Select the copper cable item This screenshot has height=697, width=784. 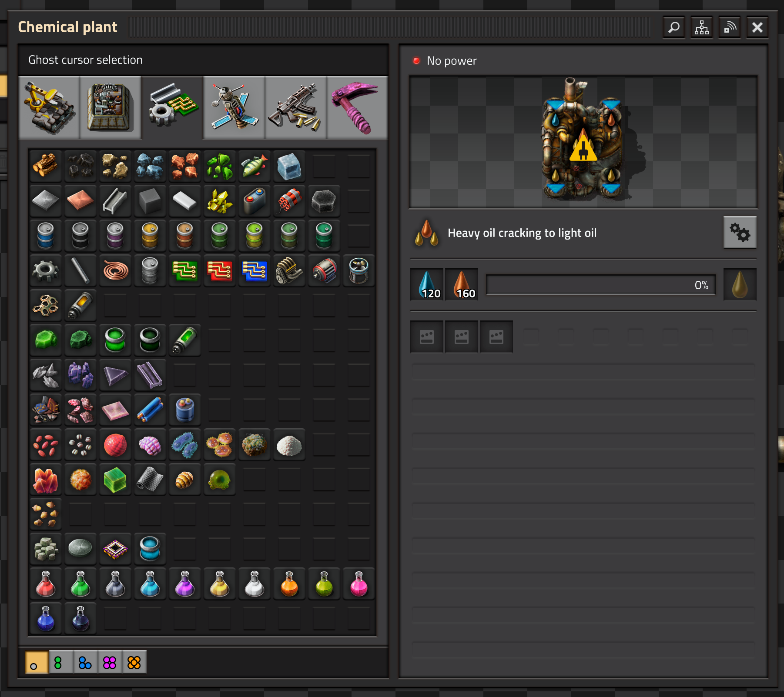115,270
